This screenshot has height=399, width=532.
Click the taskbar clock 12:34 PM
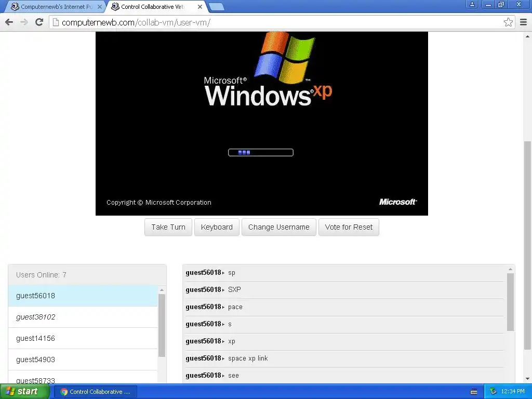(513, 392)
